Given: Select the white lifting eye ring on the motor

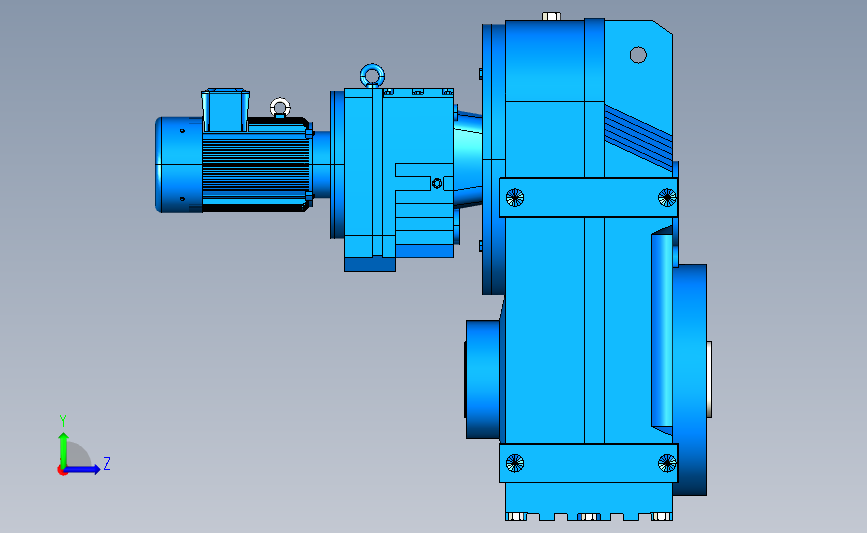Looking at the screenshot, I should (280, 107).
